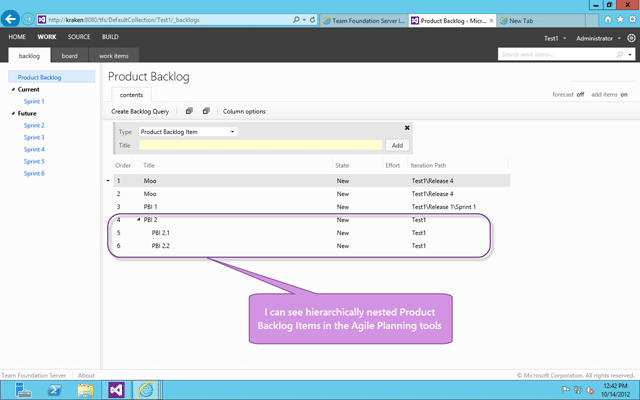Click the refresh icon in address bar
The width and height of the screenshot is (640, 400).
(312, 20)
